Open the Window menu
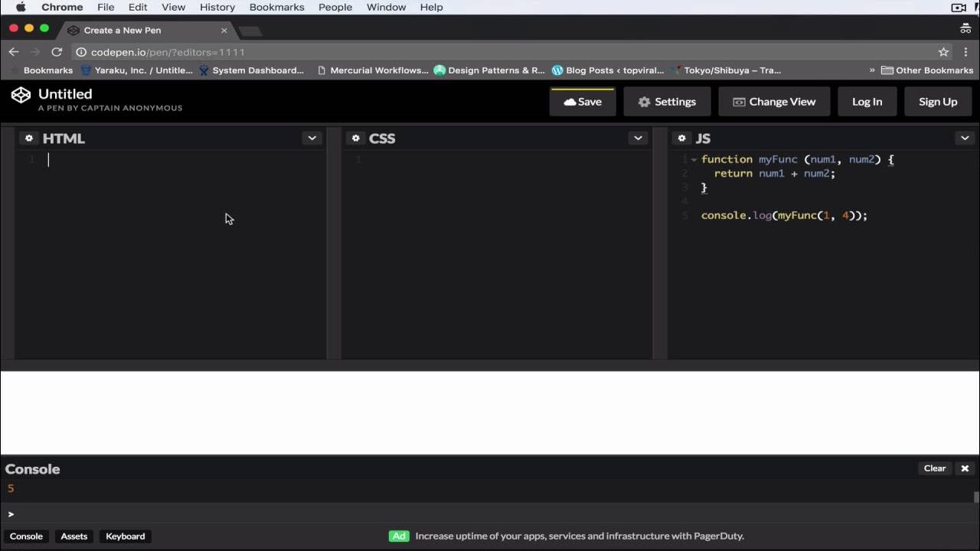The image size is (980, 551). (x=386, y=7)
